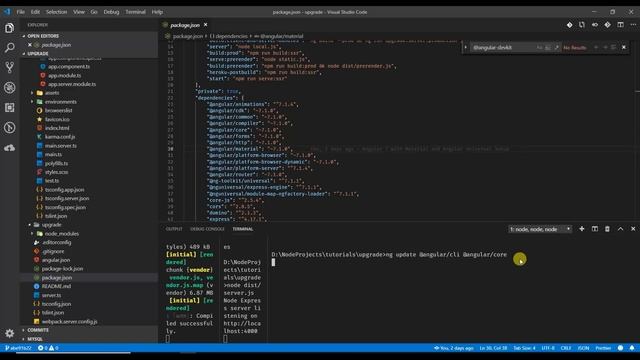
Task: Add a new terminal with plus icon
Action: tap(582, 229)
